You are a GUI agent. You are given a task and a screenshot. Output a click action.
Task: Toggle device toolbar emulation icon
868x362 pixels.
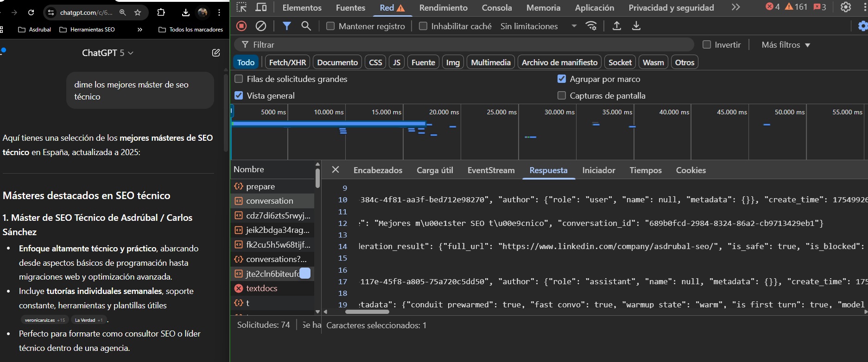(261, 7)
